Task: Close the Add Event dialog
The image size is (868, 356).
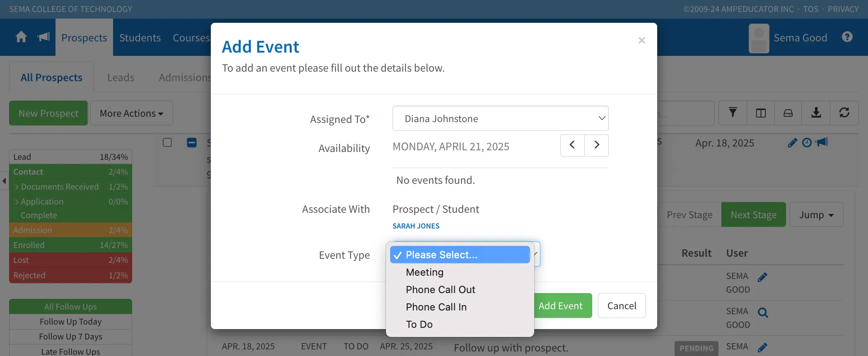Action: pos(642,40)
